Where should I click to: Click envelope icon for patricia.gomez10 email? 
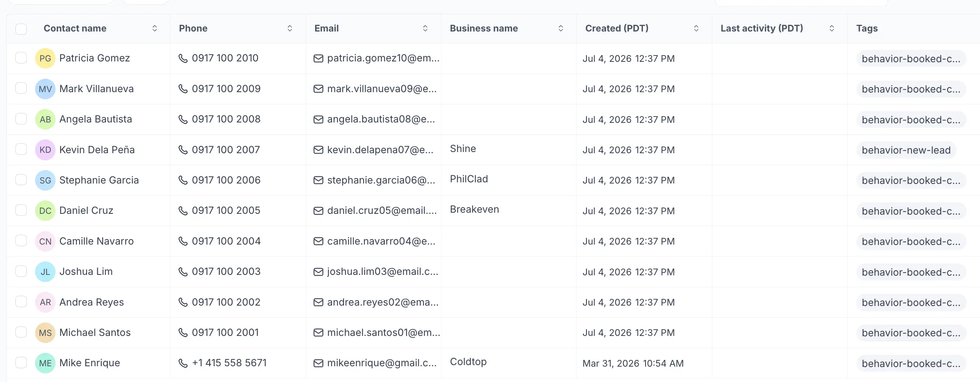pyautogui.click(x=318, y=59)
